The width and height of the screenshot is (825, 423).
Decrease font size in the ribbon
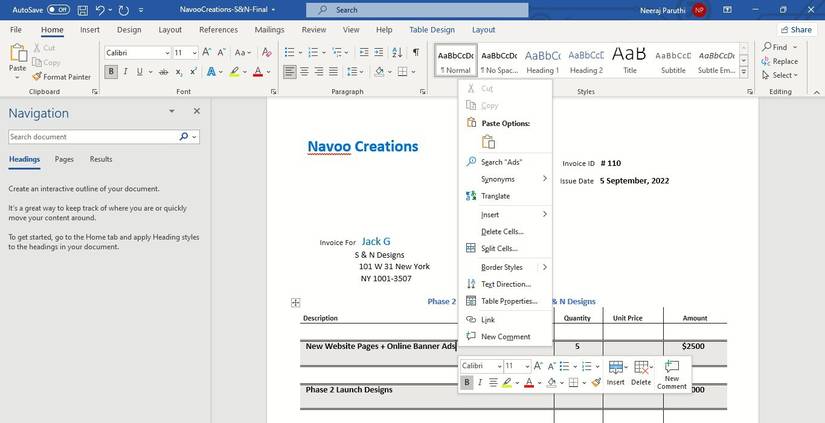click(221, 52)
